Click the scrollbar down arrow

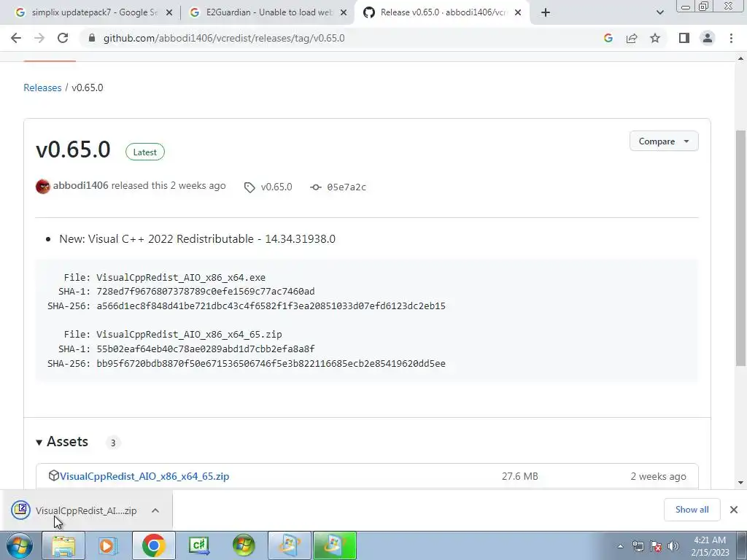tap(740, 483)
